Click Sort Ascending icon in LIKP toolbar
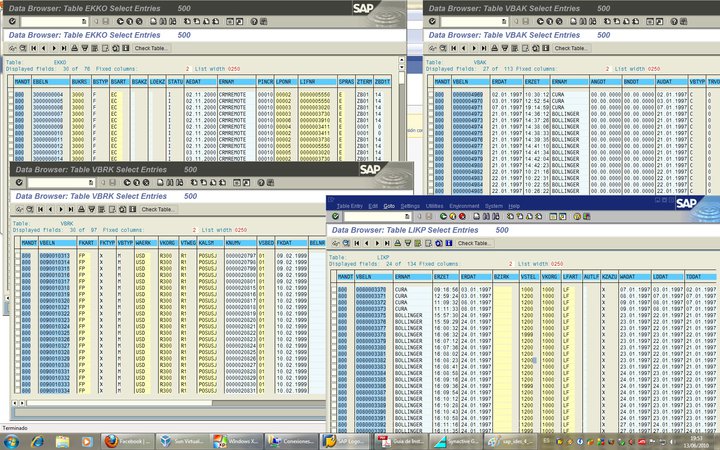Viewport: 720px width, 450px height. pyautogui.click(x=398, y=243)
